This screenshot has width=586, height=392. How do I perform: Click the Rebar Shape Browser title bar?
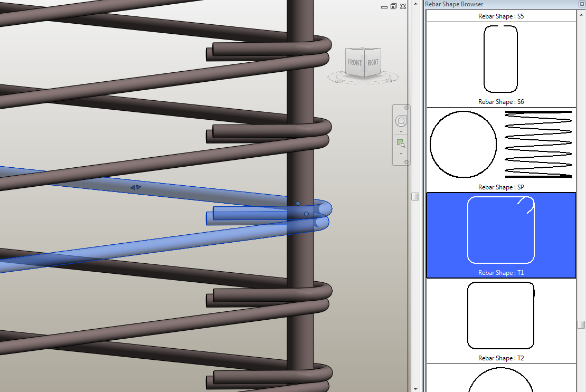[501, 4]
